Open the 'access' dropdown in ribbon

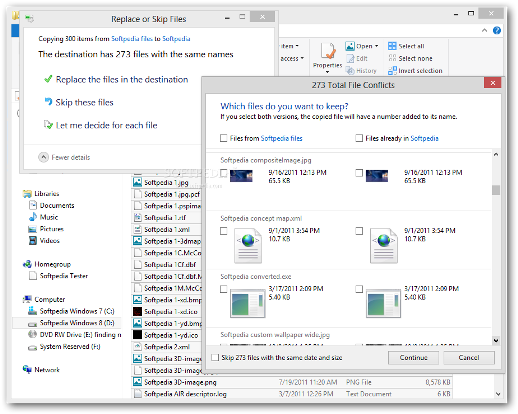(x=302, y=58)
